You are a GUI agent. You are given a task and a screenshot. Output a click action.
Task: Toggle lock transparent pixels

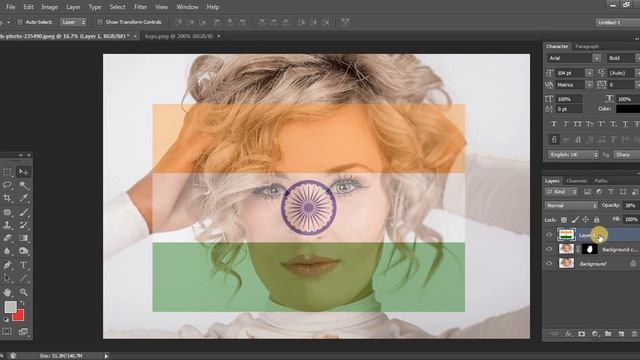click(x=564, y=220)
